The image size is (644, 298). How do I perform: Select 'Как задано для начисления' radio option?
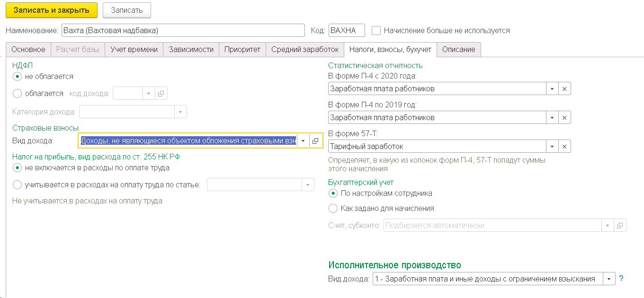(333, 208)
